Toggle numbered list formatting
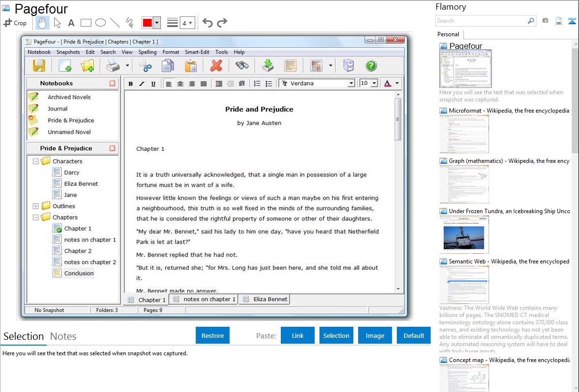This screenshot has width=579, height=392. (258, 84)
